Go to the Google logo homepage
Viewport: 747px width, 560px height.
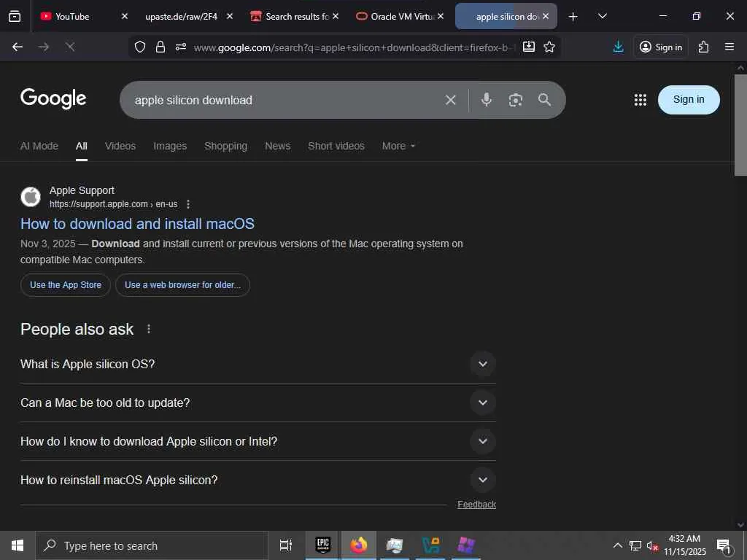(53, 98)
